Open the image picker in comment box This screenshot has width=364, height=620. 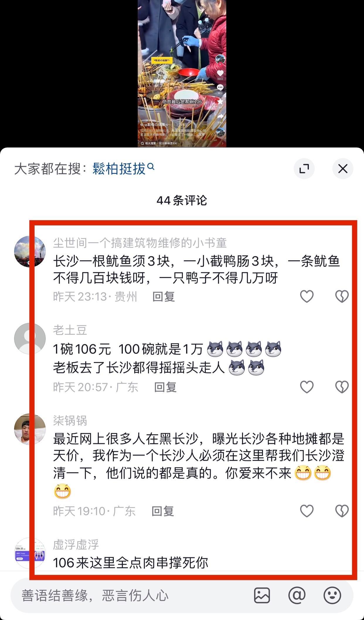(x=262, y=595)
